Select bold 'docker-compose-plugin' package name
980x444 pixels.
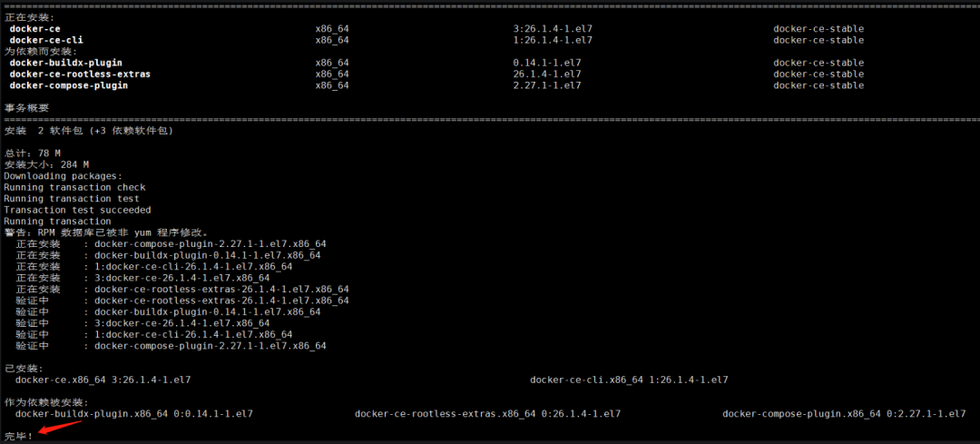(x=69, y=85)
